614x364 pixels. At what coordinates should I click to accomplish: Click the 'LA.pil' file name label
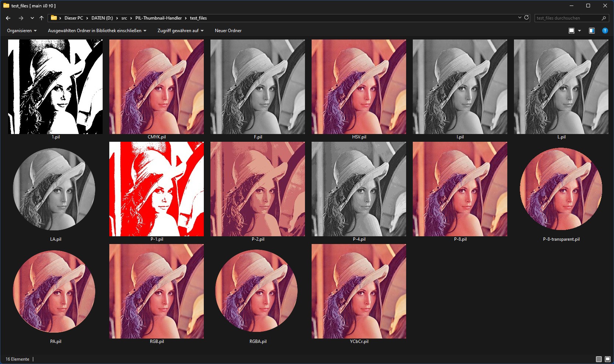point(55,239)
